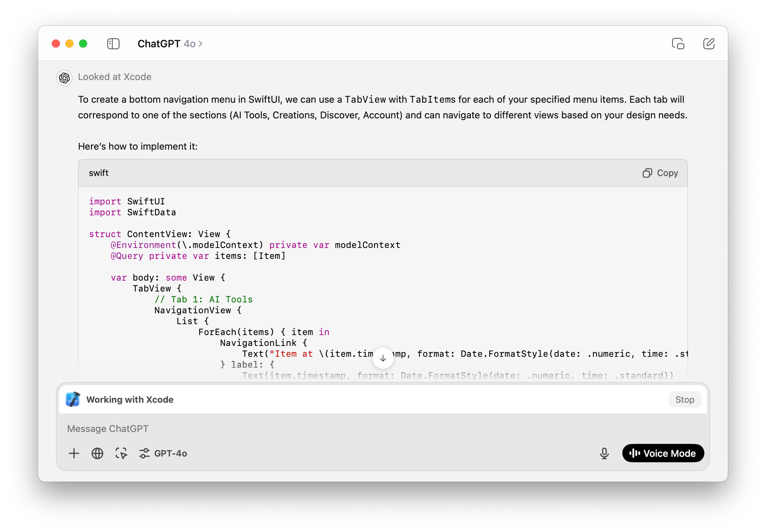Click the '@Query private var items: [Item]' line
This screenshot has height=532, width=766.
(198, 256)
